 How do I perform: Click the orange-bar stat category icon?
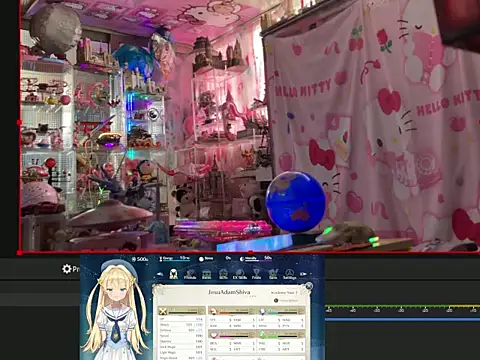[214, 311]
